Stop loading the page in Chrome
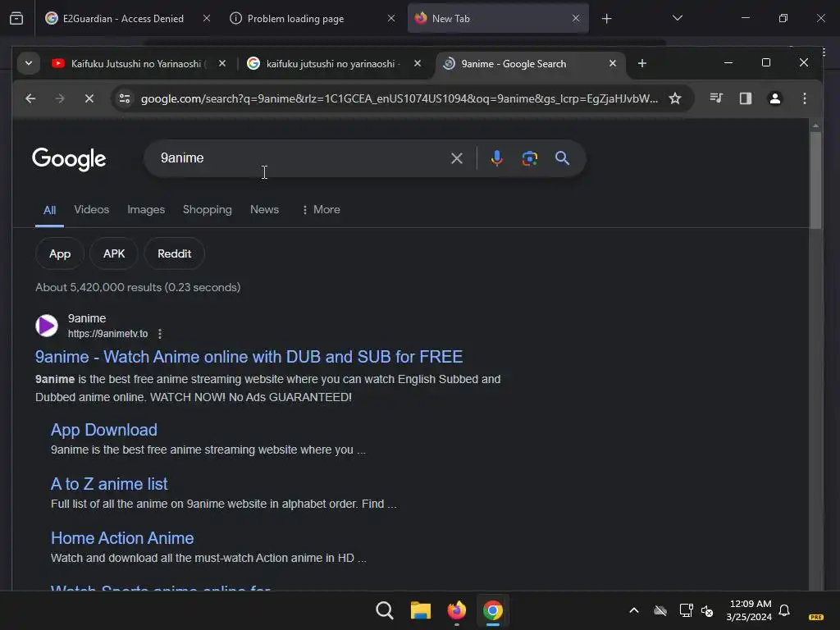This screenshot has height=630, width=840. (89, 98)
